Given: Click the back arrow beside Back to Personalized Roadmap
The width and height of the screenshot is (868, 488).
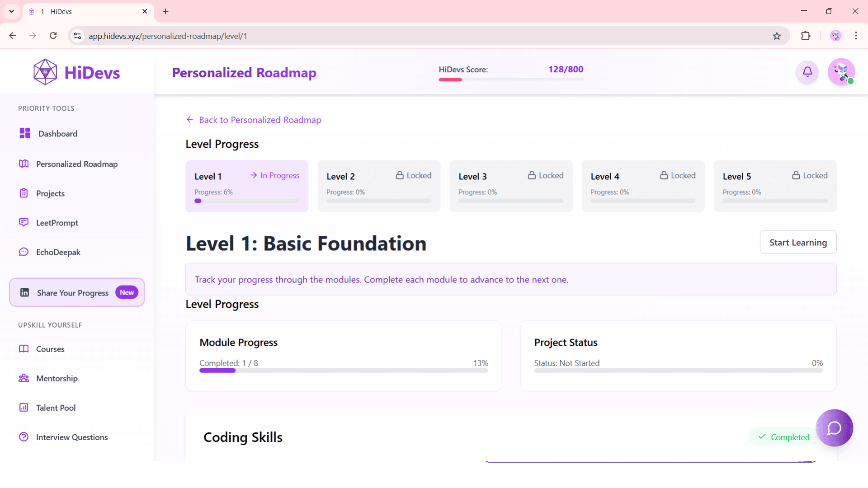Looking at the screenshot, I should point(190,119).
